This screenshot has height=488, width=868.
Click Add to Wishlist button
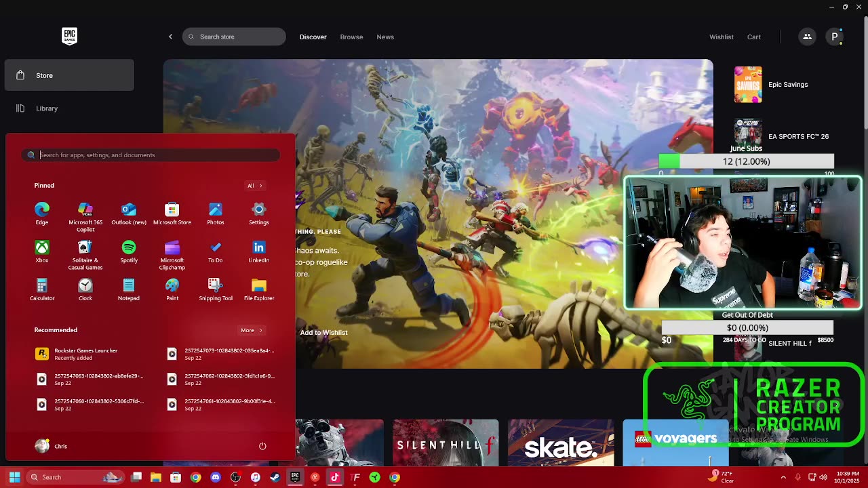(323, 332)
